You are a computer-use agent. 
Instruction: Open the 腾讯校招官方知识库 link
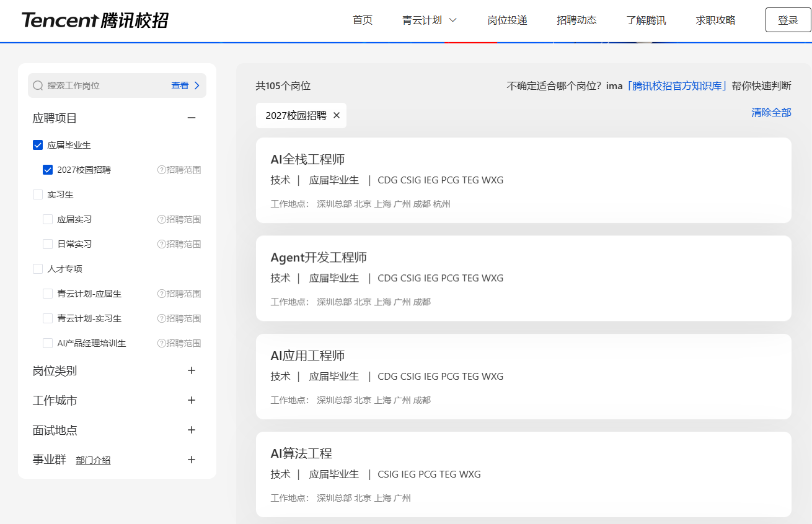tap(678, 86)
